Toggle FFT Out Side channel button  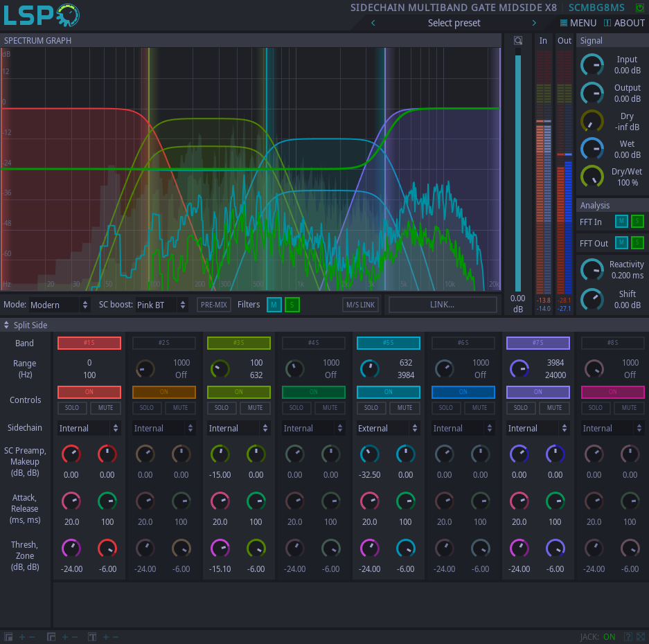[637, 242]
